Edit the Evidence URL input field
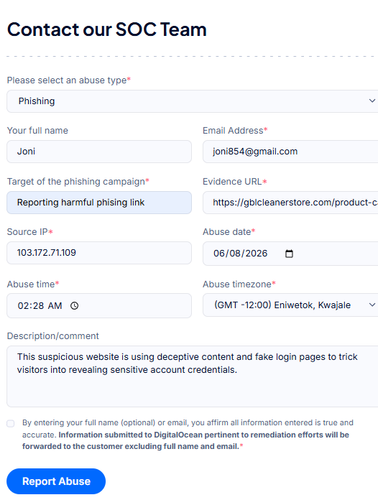378x500 pixels. coord(290,202)
